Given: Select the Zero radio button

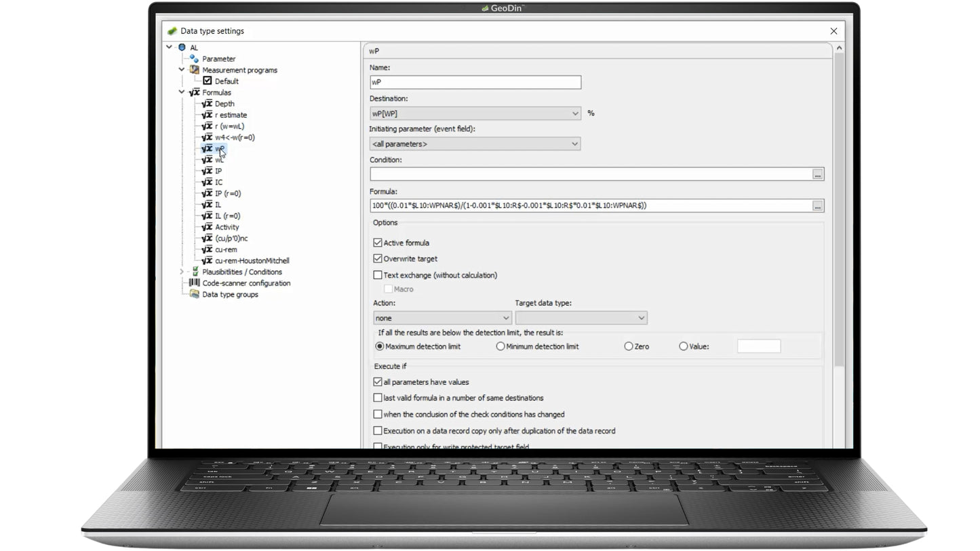Looking at the screenshot, I should coord(629,346).
